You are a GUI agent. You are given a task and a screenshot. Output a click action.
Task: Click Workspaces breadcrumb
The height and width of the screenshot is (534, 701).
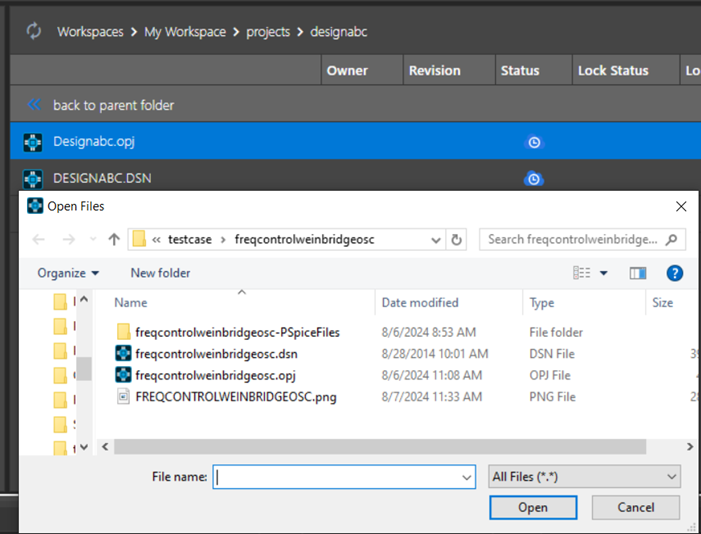coord(90,32)
